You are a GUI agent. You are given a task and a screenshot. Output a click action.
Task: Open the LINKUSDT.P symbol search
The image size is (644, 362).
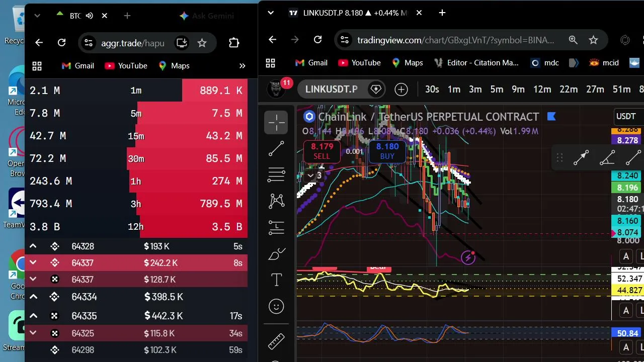[331, 89]
